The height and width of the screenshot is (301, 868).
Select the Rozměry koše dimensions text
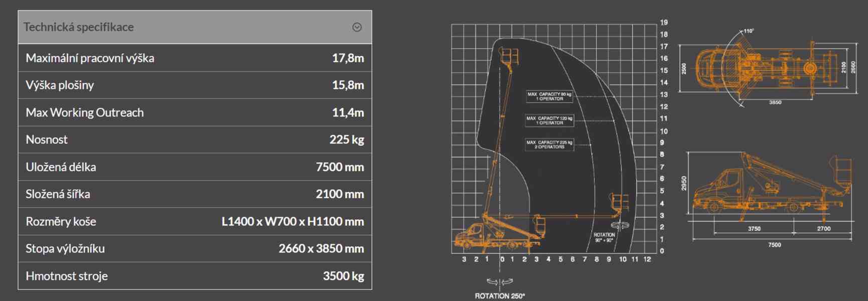pyautogui.click(x=293, y=222)
